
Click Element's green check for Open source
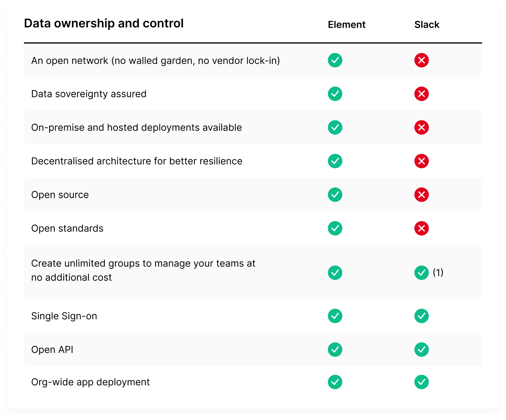[x=335, y=195]
